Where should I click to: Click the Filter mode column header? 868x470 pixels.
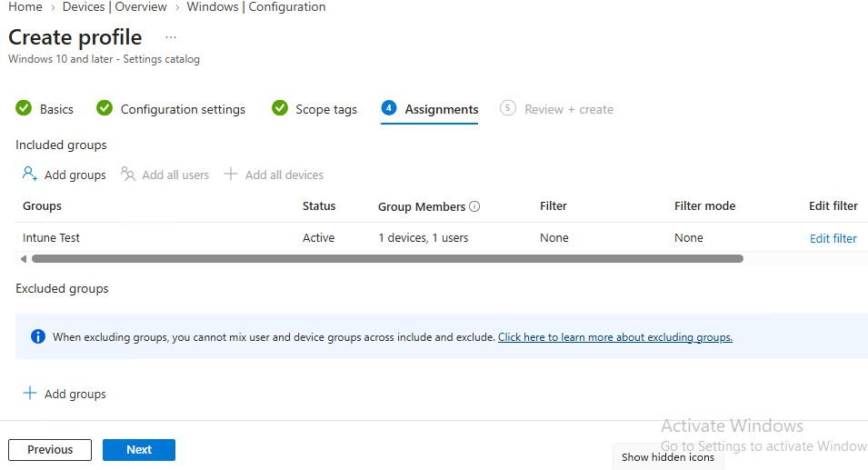(704, 206)
